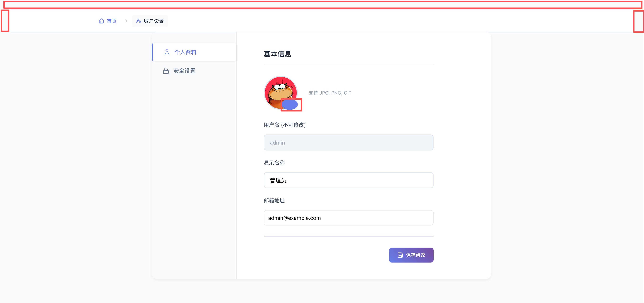Click the 显示名称 field label
The image size is (644, 303).
274,163
